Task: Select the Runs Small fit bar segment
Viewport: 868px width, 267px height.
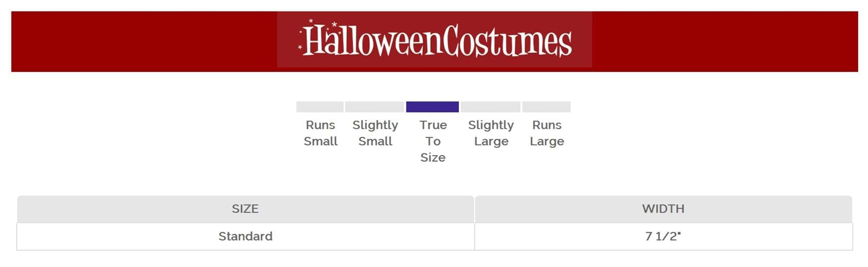Action: tap(320, 107)
